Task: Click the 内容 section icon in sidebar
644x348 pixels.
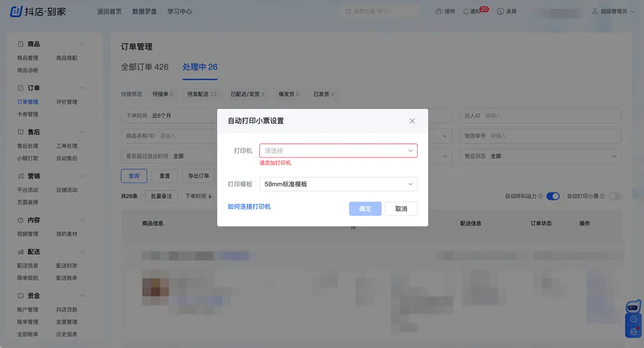Action: tap(20, 220)
